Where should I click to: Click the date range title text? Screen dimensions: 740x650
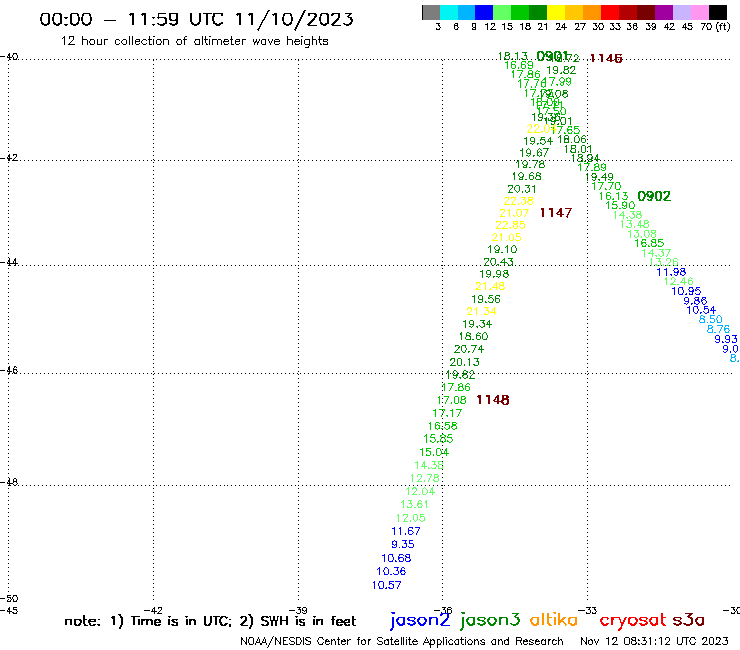[x=196, y=19]
